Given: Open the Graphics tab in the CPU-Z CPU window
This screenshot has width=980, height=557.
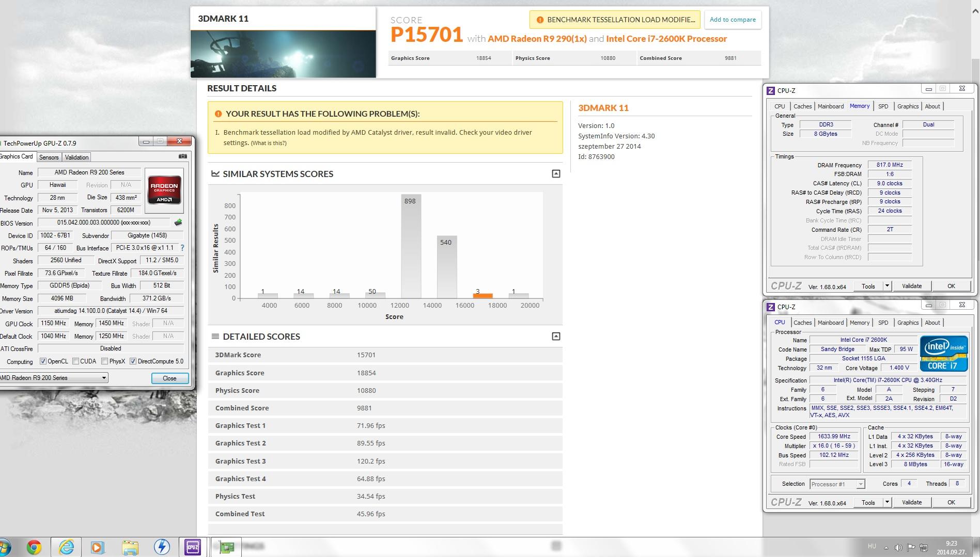Looking at the screenshot, I should click(908, 323).
